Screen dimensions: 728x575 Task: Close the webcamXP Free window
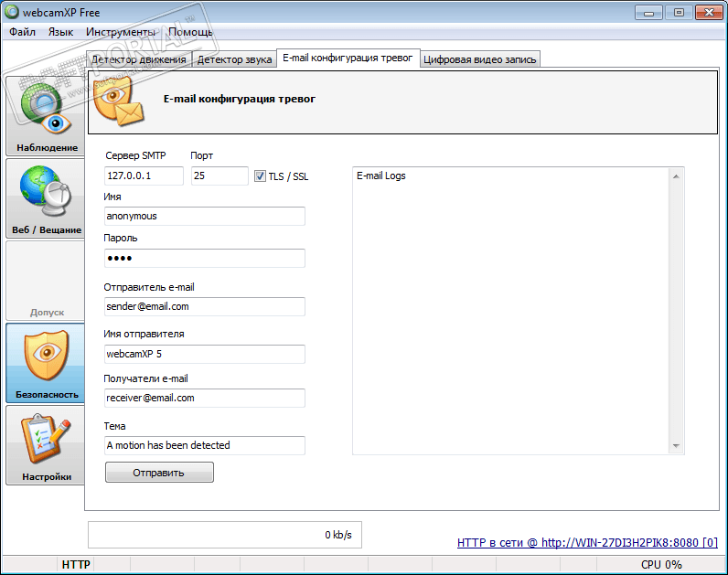pyautogui.click(x=709, y=13)
